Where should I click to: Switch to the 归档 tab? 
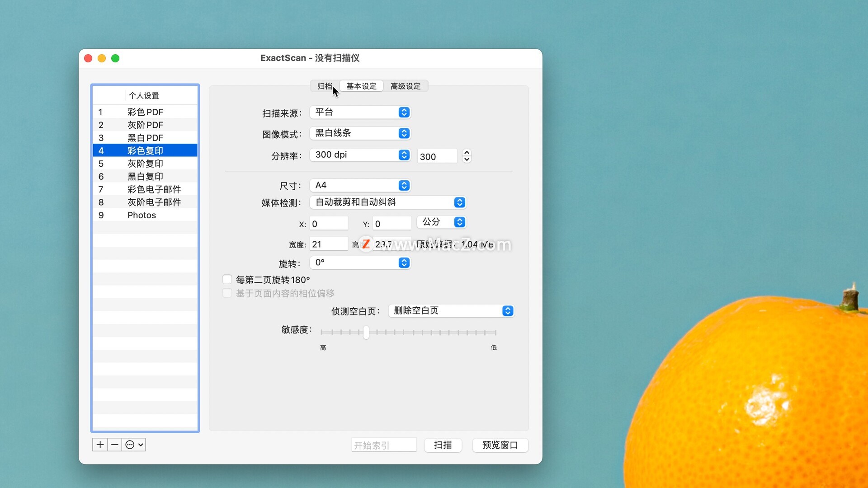click(324, 86)
